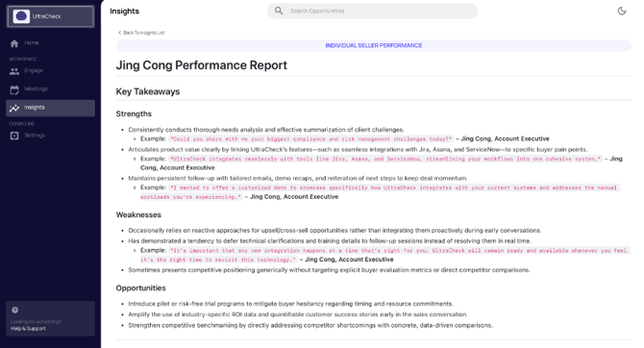Open the Meetings menu label

36,88
